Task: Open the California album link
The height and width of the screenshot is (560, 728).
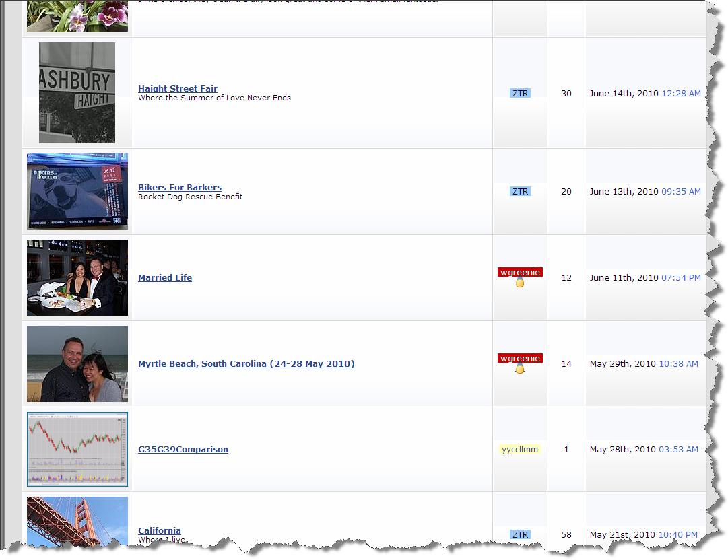Action: (x=159, y=530)
